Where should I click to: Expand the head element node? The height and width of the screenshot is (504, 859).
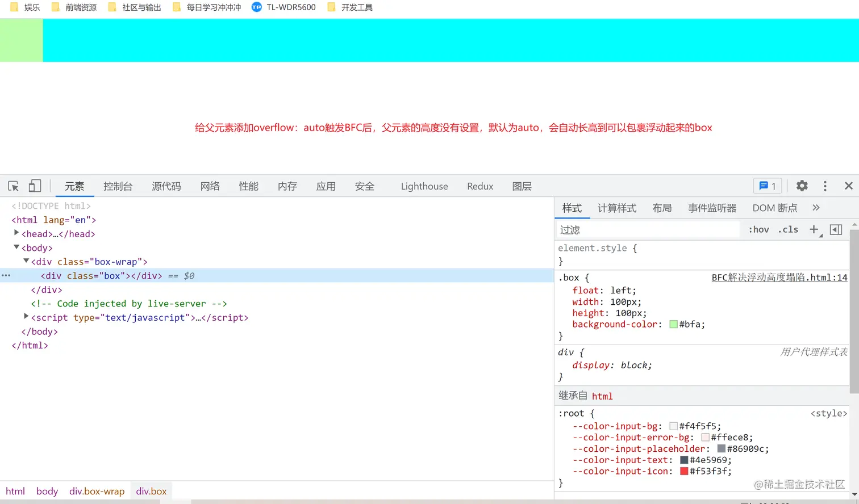point(16,233)
